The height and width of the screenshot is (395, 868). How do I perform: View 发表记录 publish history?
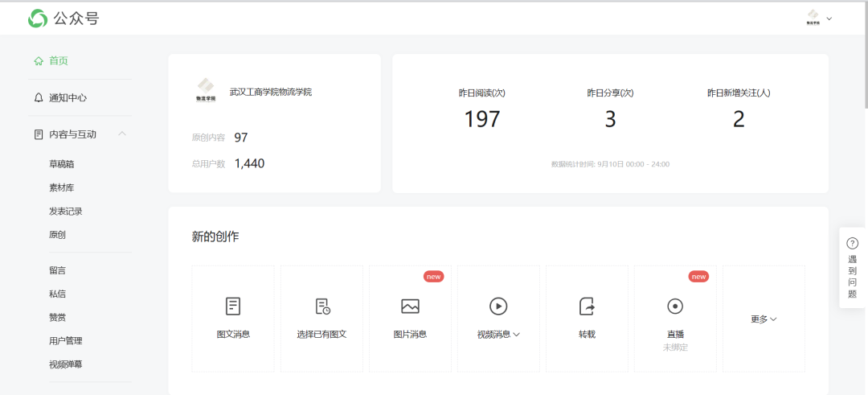coord(66,212)
